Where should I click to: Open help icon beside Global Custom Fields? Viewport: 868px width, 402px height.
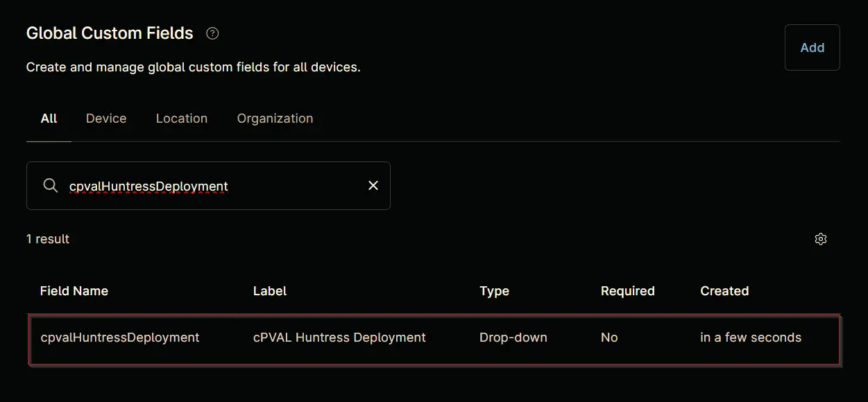coord(213,33)
